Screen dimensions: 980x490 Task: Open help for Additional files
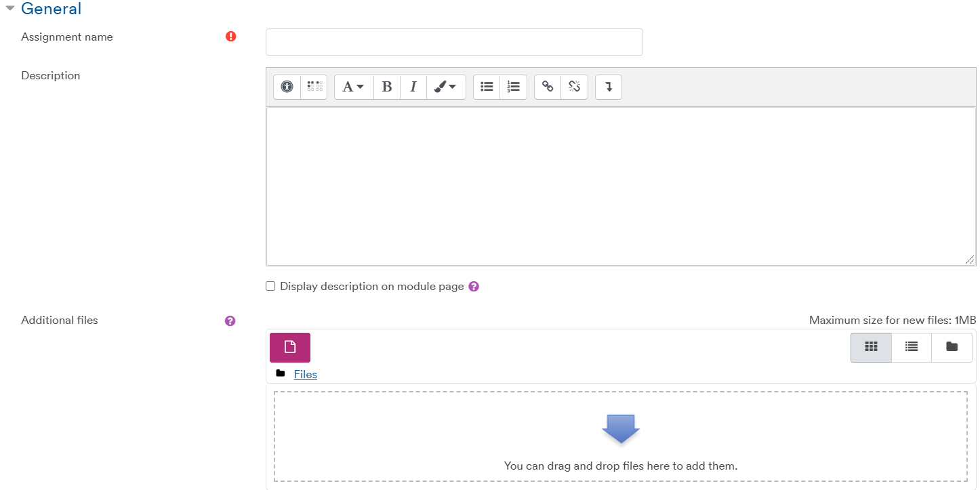230,321
